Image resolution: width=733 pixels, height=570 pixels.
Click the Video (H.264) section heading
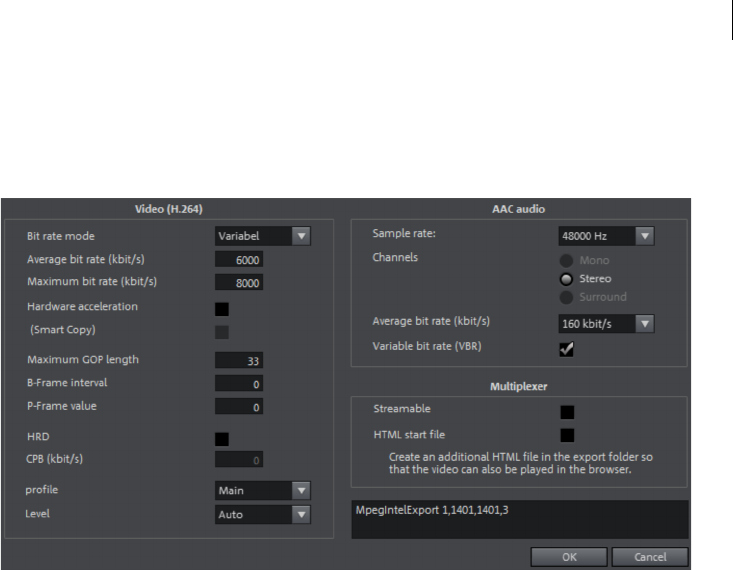pos(169,209)
